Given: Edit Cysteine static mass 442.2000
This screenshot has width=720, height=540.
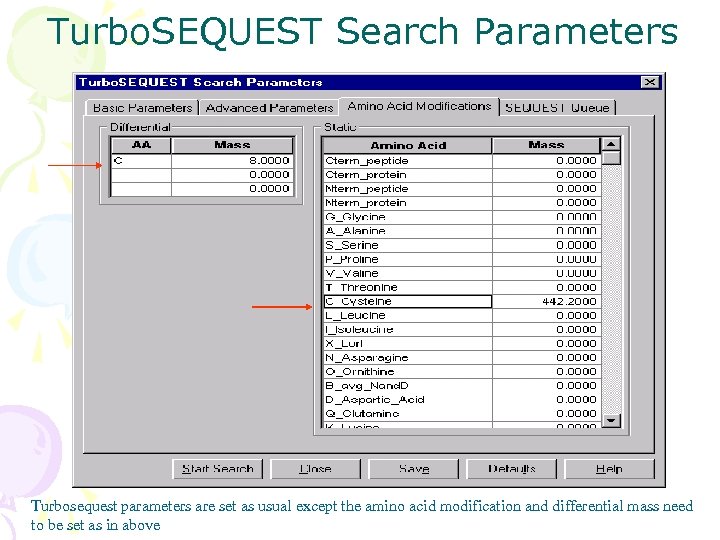Looking at the screenshot, I should tap(546, 301).
